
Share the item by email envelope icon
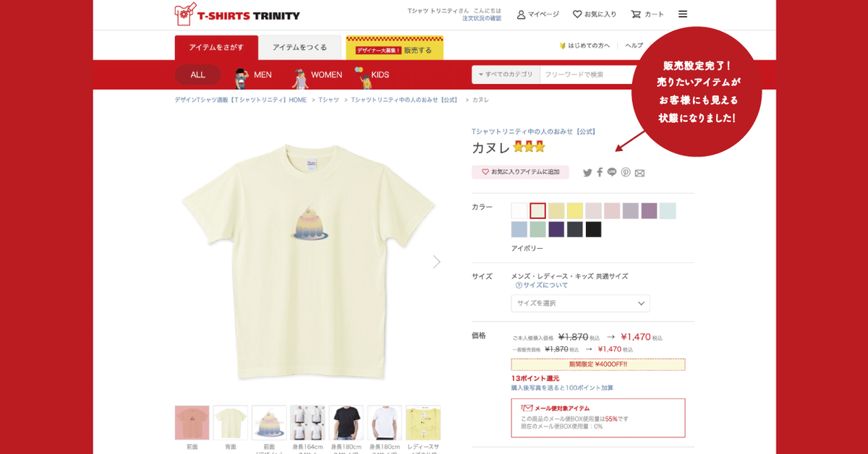pyautogui.click(x=639, y=173)
